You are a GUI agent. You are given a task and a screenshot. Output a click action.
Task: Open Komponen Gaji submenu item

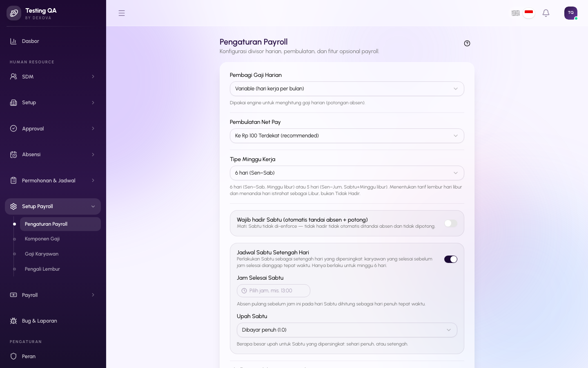(60, 239)
